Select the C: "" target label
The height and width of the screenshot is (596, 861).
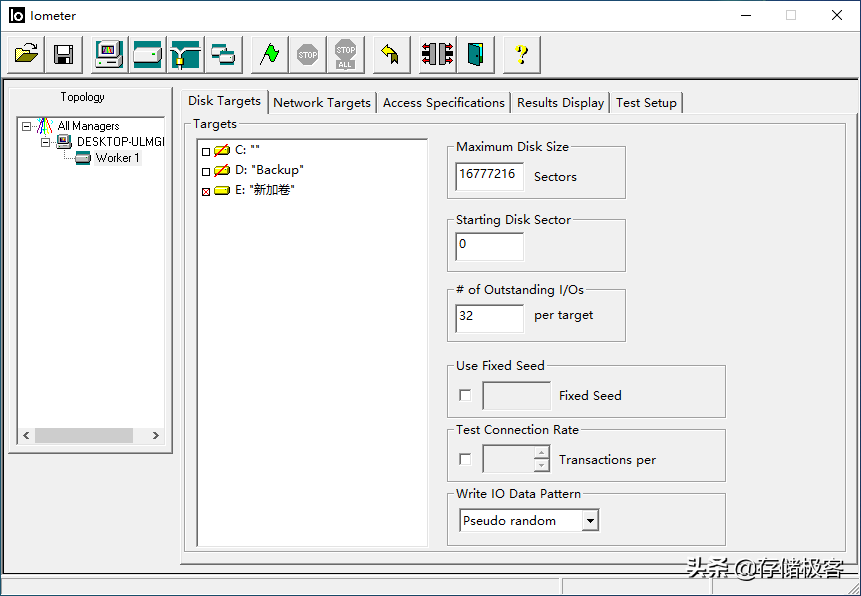(247, 150)
